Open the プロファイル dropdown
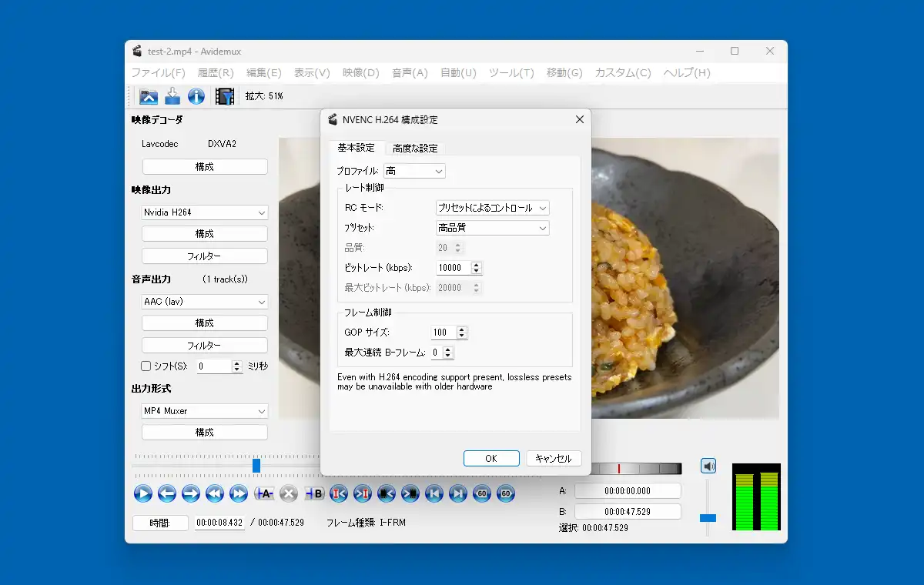 click(414, 171)
